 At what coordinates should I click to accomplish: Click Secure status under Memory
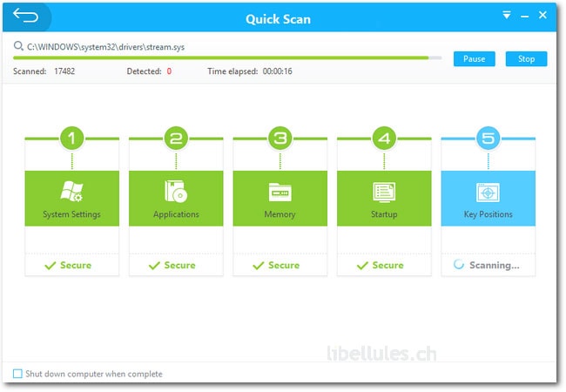point(276,266)
